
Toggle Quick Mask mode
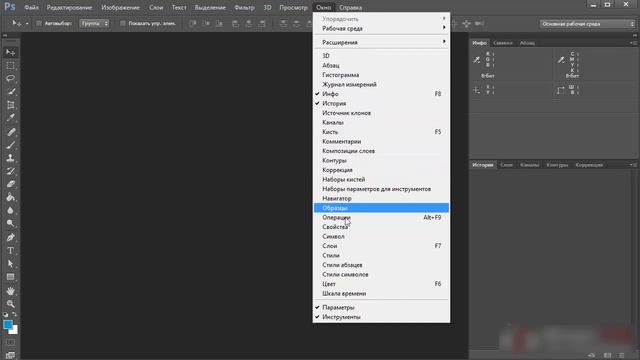[11, 342]
